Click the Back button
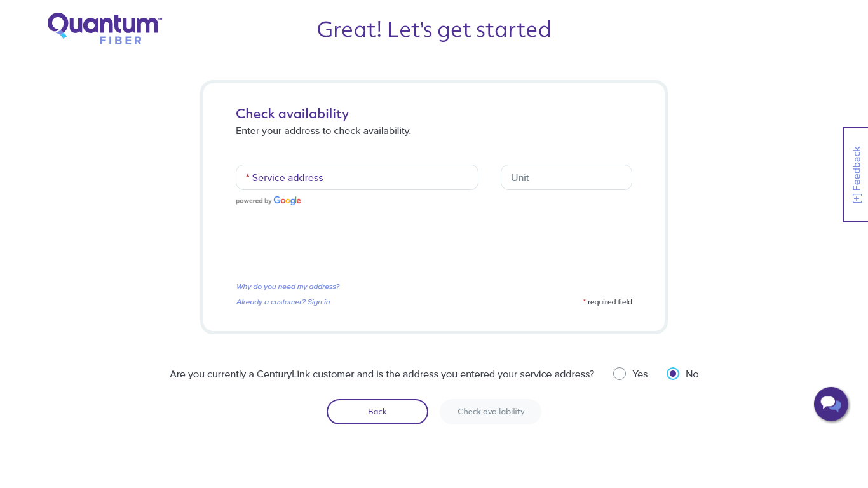 tap(377, 412)
